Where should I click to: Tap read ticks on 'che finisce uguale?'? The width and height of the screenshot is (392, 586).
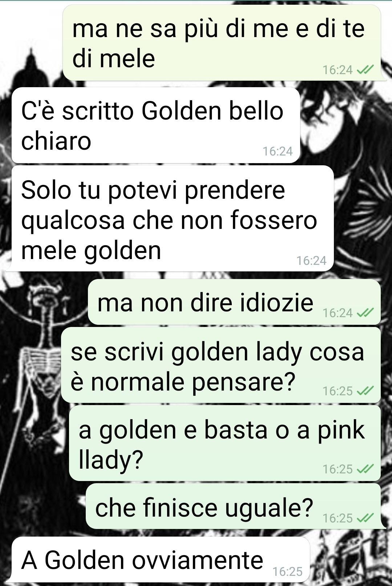(x=365, y=517)
